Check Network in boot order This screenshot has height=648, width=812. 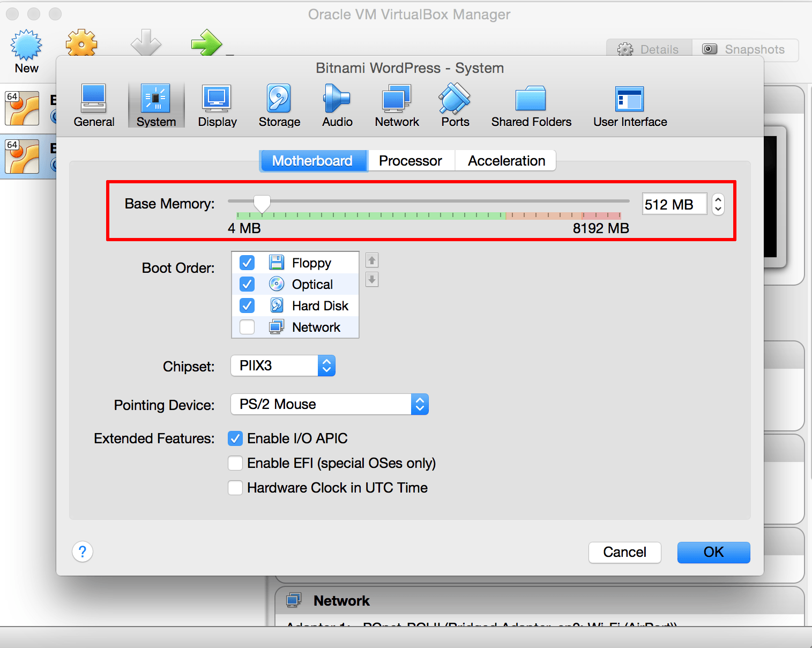tap(247, 326)
